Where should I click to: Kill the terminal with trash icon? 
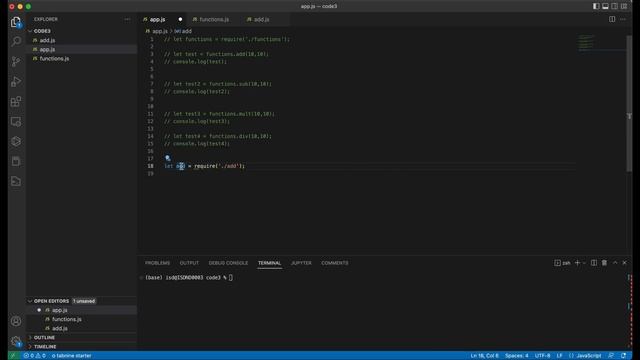point(604,263)
